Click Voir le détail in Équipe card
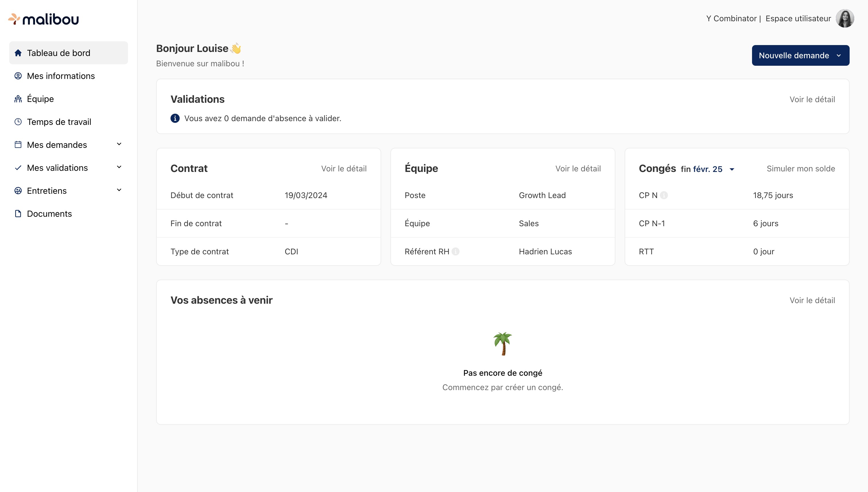The height and width of the screenshot is (492, 868). [578, 168]
